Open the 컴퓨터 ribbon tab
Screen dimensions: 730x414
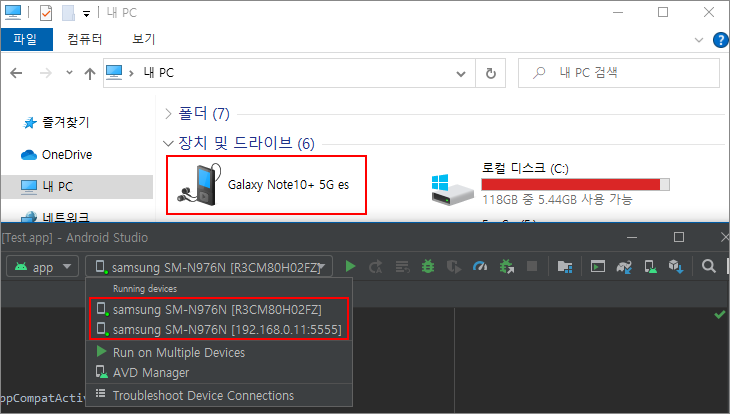point(85,39)
